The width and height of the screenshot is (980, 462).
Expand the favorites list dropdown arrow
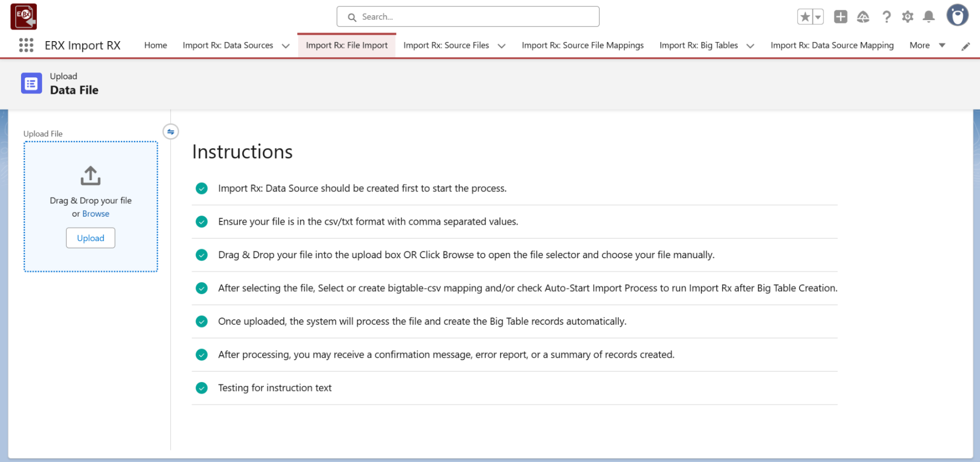(x=818, y=17)
